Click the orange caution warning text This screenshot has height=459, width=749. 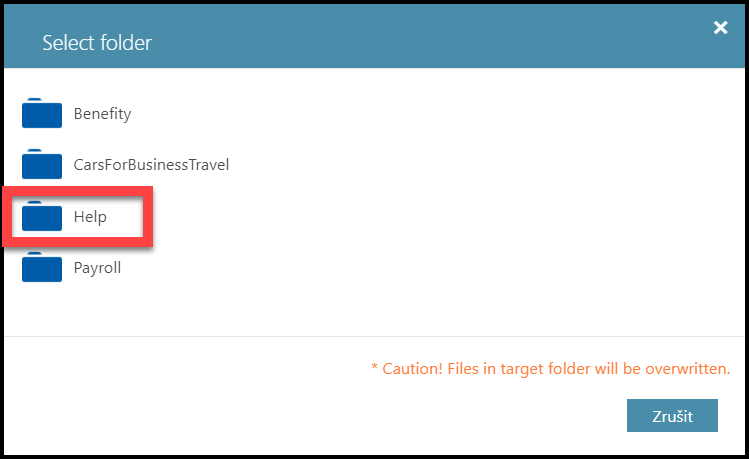pyautogui.click(x=550, y=369)
